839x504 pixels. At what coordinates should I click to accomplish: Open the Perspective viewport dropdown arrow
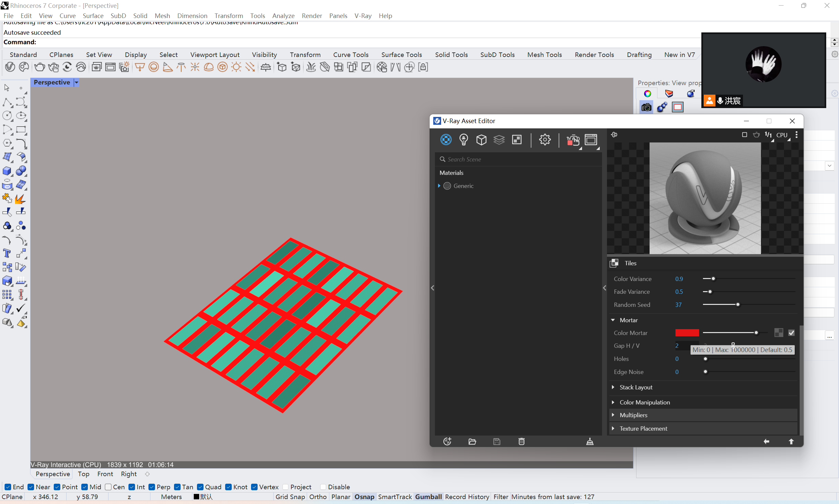tap(76, 83)
